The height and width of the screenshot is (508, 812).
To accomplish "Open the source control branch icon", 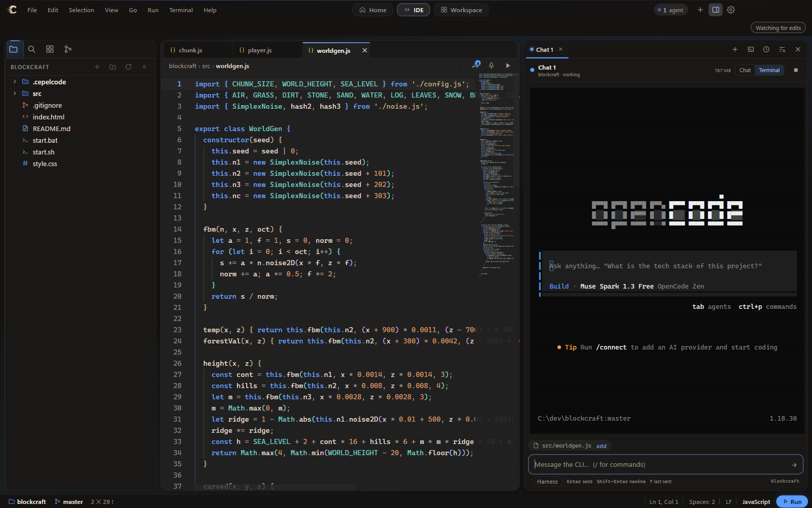I will pos(68,49).
